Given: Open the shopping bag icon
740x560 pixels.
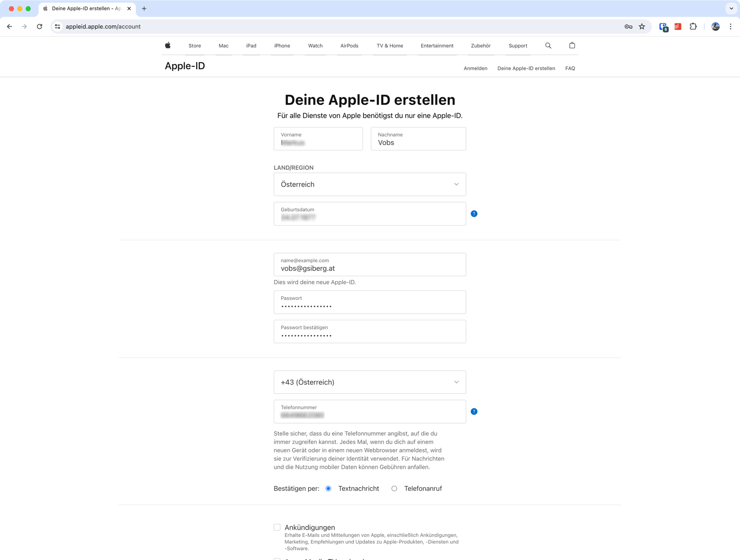Looking at the screenshot, I should [x=572, y=45].
